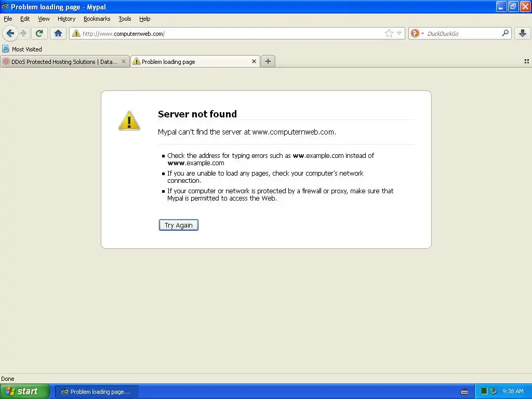Screen dimensions: 532x399
Task: Click the magnifier search icon
Action: point(505,33)
